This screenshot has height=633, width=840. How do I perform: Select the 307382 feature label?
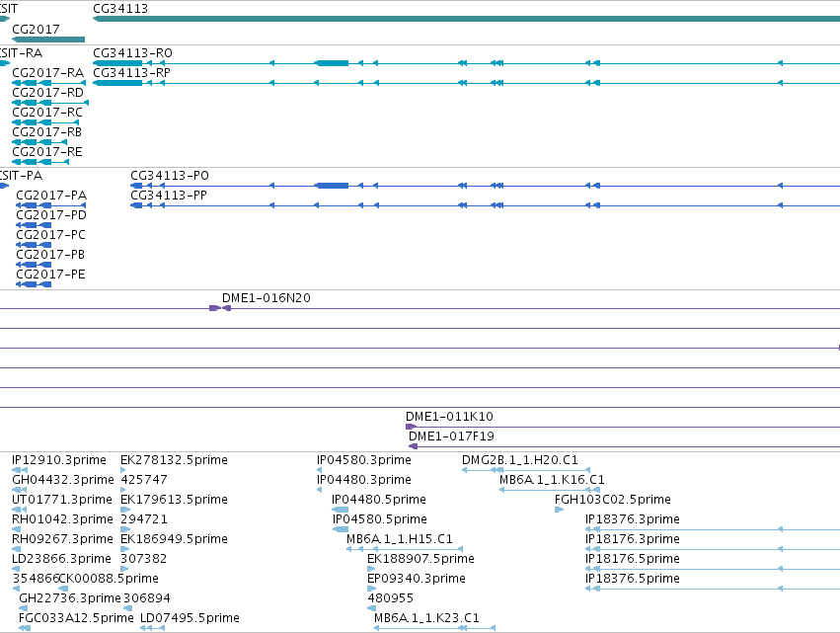[x=143, y=560]
